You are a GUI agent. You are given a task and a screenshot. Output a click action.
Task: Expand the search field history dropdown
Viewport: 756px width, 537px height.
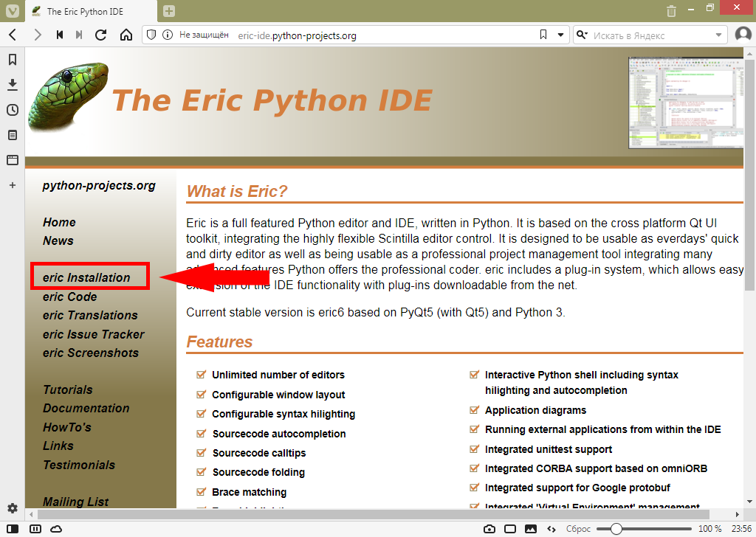[719, 35]
